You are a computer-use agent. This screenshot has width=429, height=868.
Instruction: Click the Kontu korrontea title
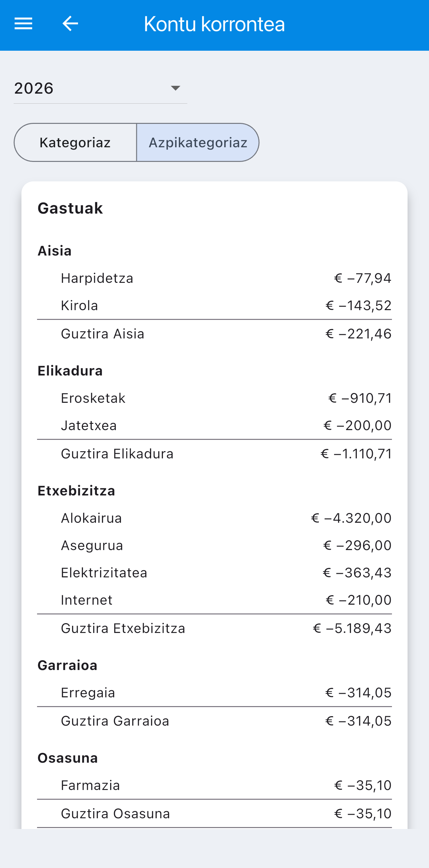[214, 24]
